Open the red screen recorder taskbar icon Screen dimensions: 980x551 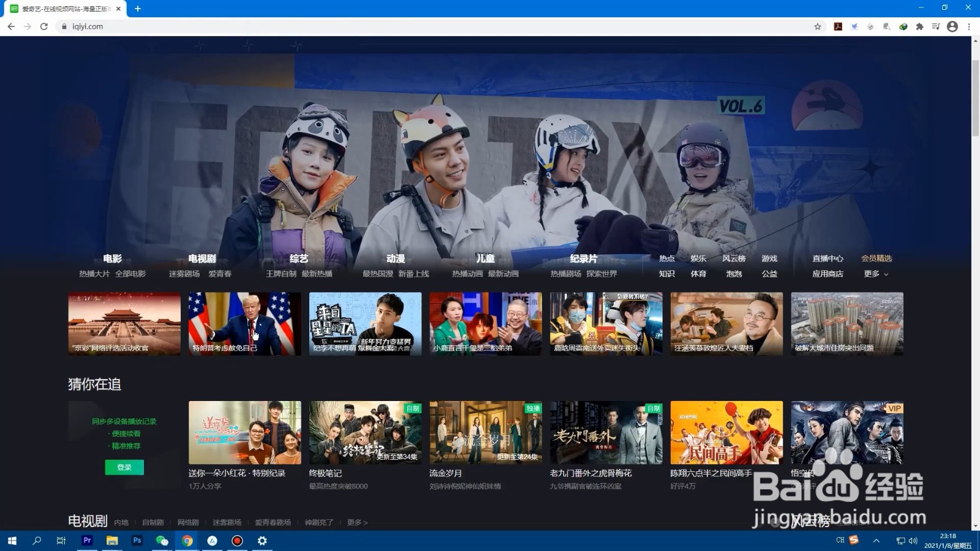237,541
